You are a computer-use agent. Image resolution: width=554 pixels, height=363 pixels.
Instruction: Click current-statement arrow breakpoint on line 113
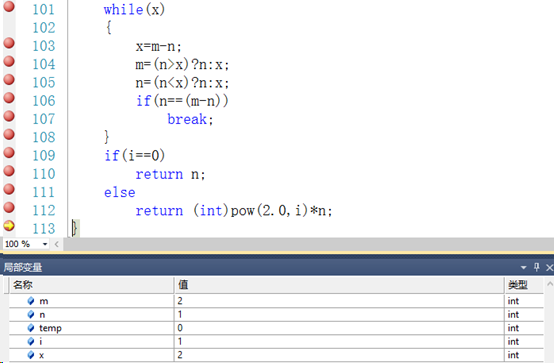(9, 226)
